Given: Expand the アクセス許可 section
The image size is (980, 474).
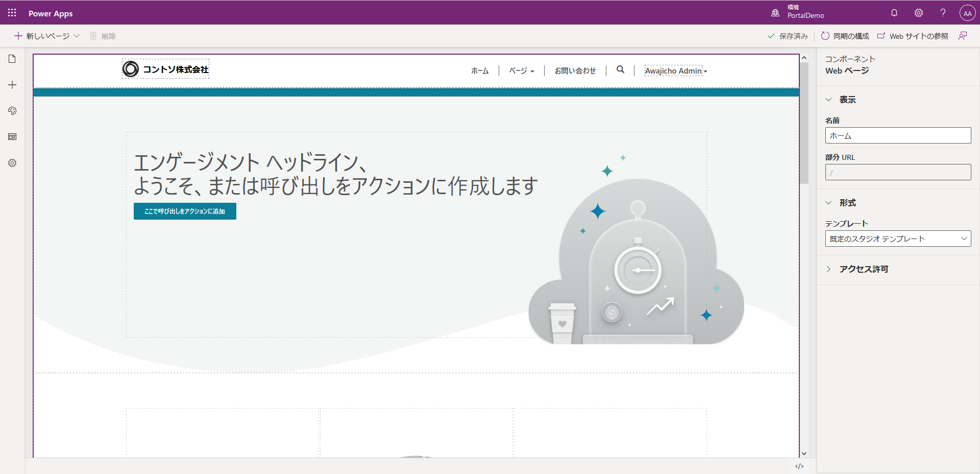Looking at the screenshot, I should (x=864, y=269).
